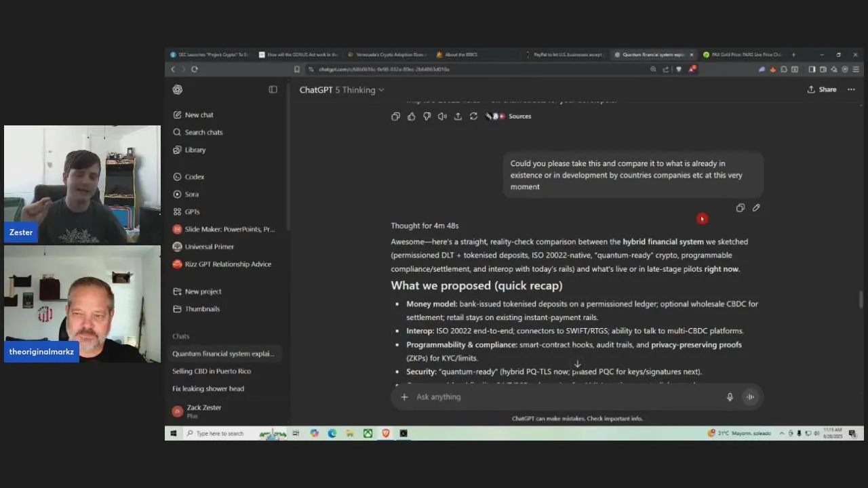Open the Library

coord(189,150)
